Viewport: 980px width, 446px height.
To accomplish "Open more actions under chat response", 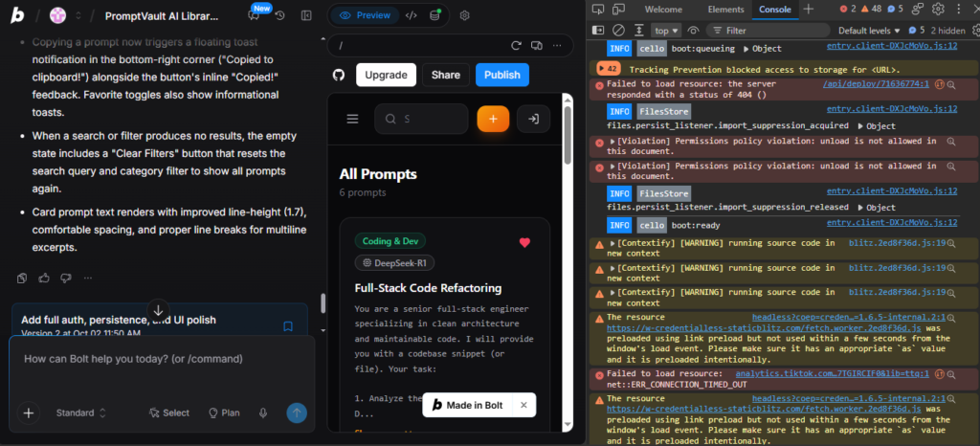I will [88, 278].
